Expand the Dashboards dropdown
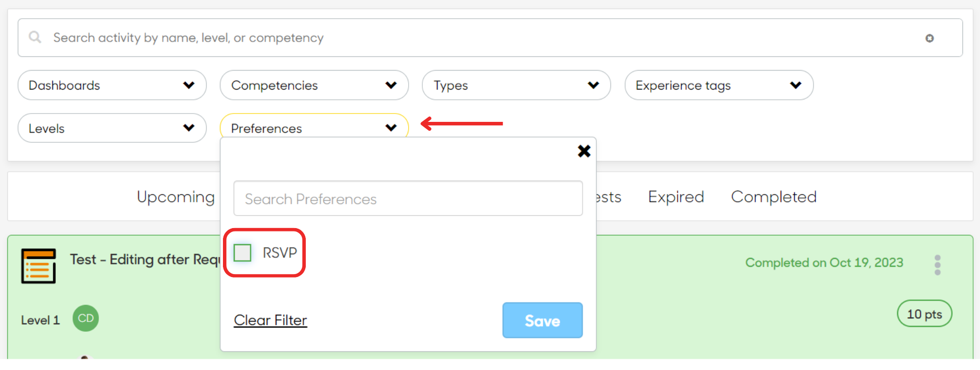980x370 pixels. point(112,85)
